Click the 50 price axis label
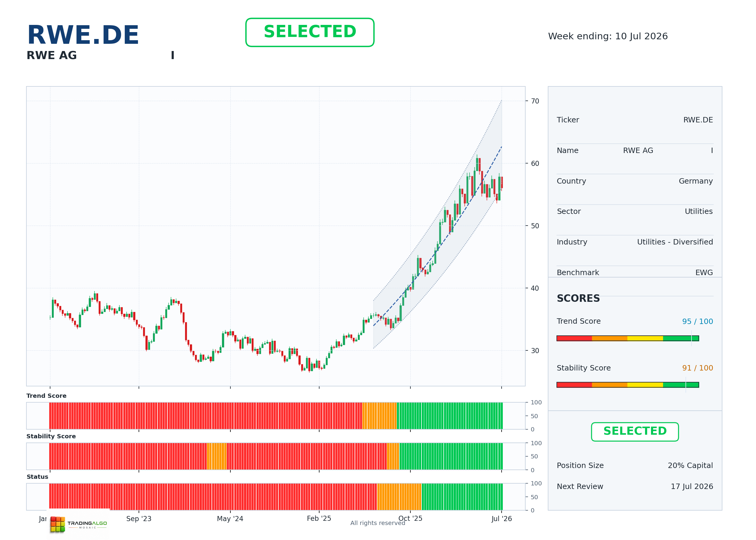Screen dimensions: 756x540 tap(535, 226)
